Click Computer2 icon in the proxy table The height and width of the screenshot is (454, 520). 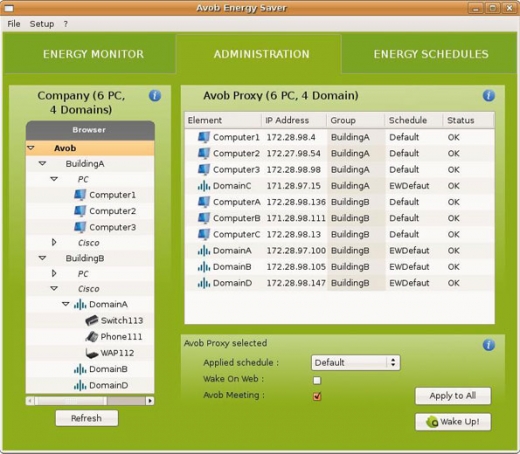coord(204,153)
